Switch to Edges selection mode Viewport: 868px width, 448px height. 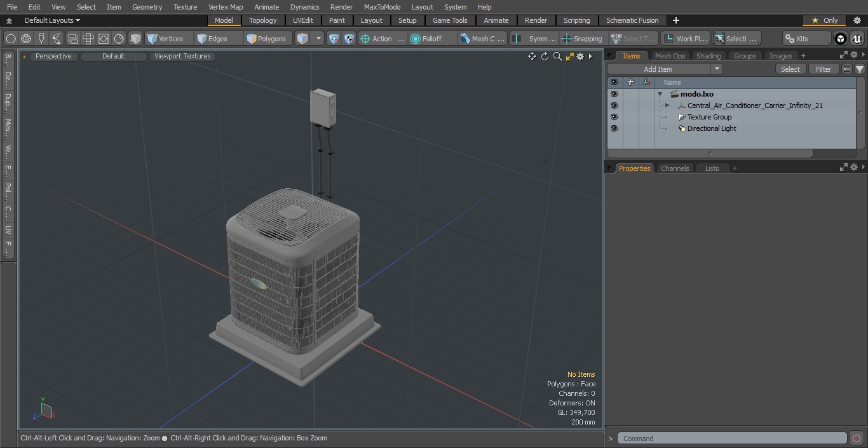pyautogui.click(x=217, y=39)
